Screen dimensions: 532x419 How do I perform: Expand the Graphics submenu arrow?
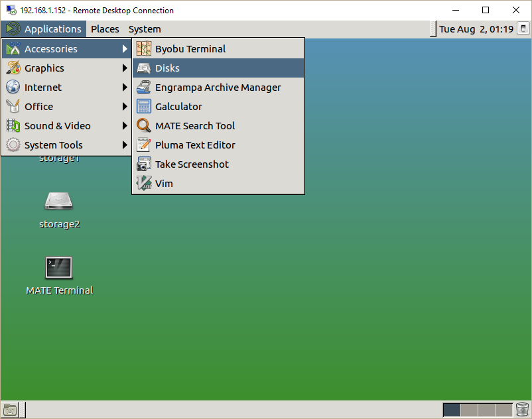point(125,68)
